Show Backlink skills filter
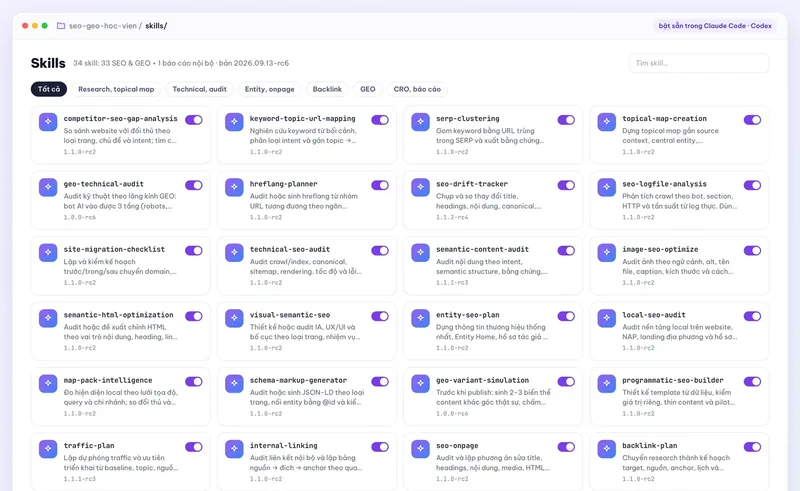Image resolution: width=800 pixels, height=491 pixels. coord(327,89)
